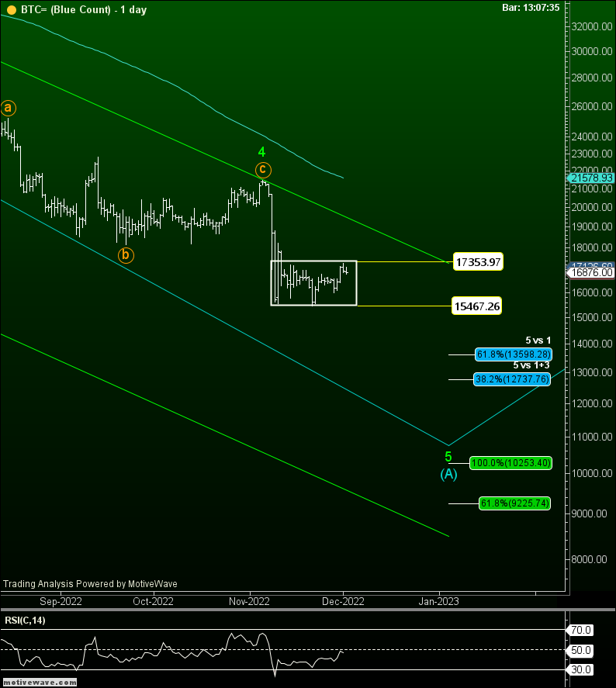The image size is (616, 688).
Task: Click the '5 vs 1' annotation text
Action: point(538,341)
